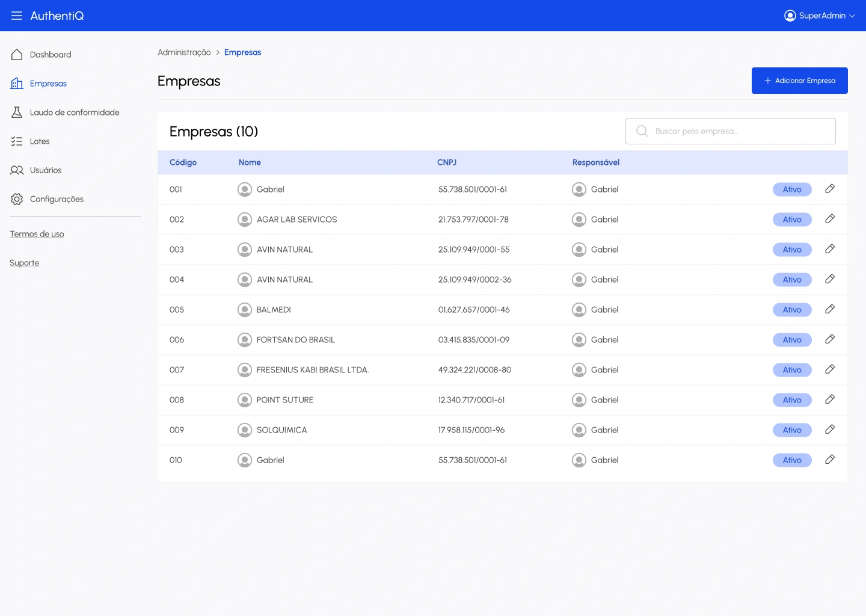The image size is (866, 616).
Task: Click edit pencil for POINT SUTURE
Action: (830, 399)
